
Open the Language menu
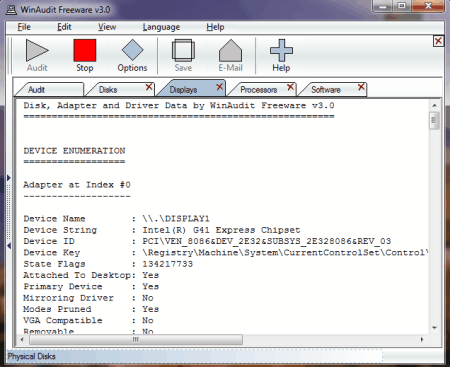coord(161,27)
